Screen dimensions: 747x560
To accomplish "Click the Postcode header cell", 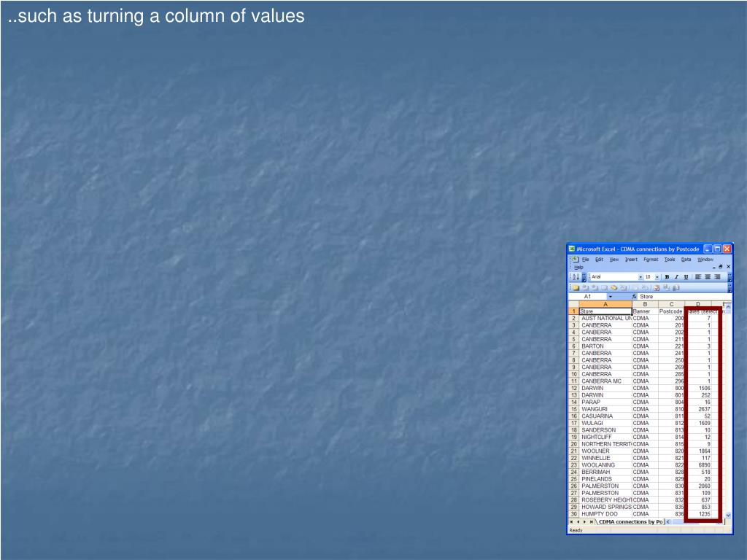I will [x=671, y=311].
